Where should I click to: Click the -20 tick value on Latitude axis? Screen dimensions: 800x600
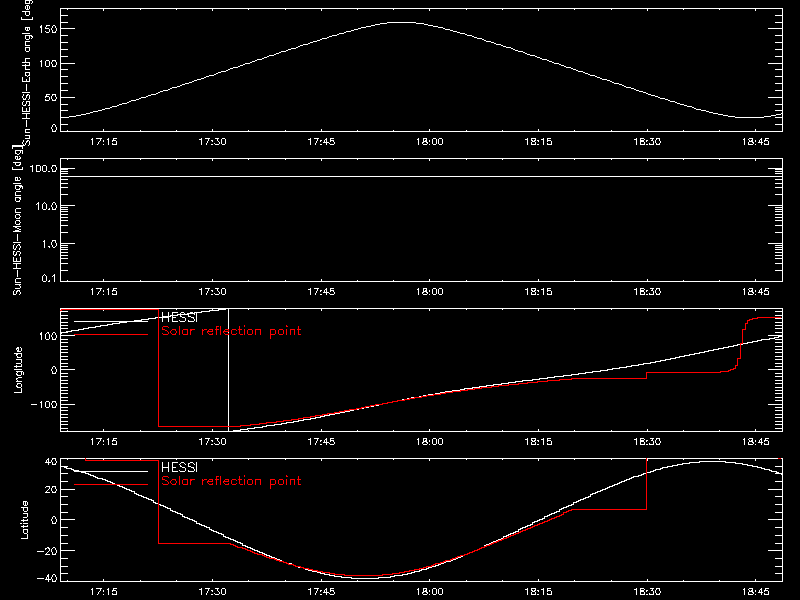click(47, 551)
